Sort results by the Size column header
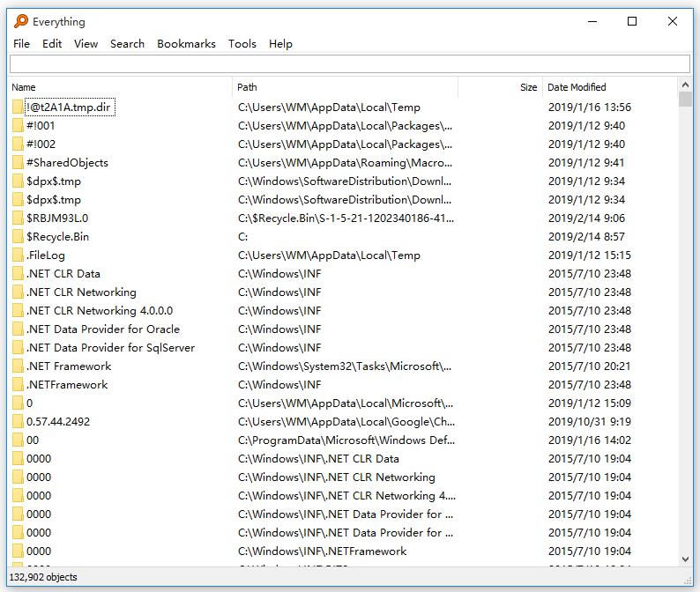The image size is (700, 592). [x=500, y=87]
